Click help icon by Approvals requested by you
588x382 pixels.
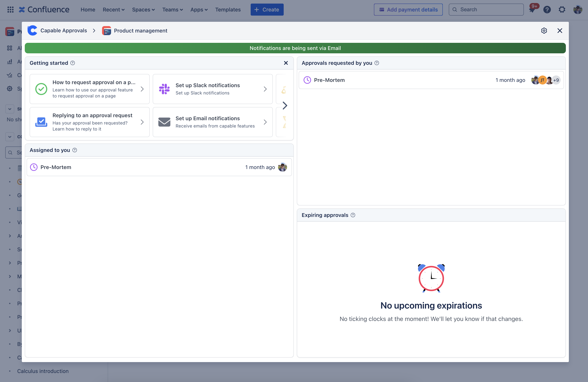tap(377, 63)
